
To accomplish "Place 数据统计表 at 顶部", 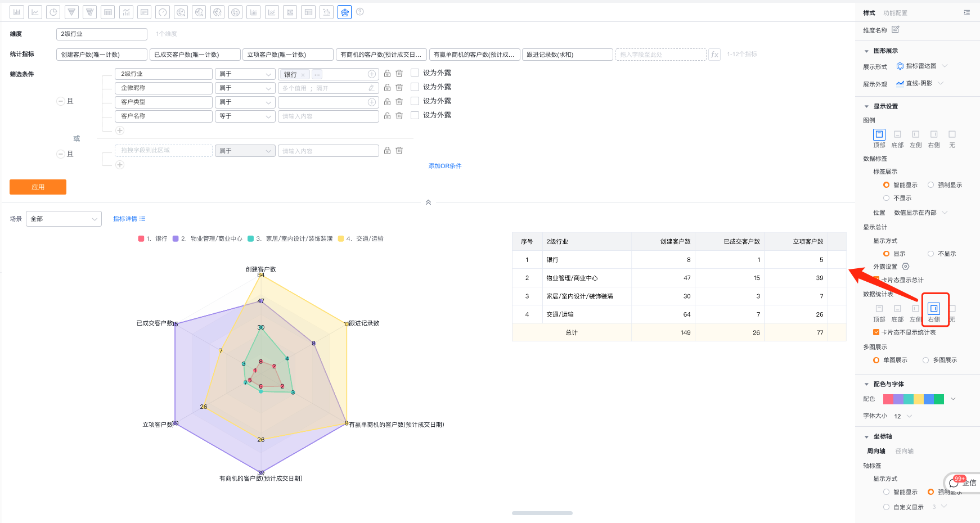I will [x=879, y=309].
